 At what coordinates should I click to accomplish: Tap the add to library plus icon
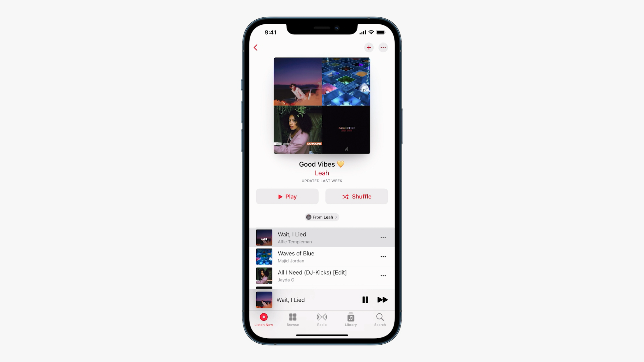(368, 47)
